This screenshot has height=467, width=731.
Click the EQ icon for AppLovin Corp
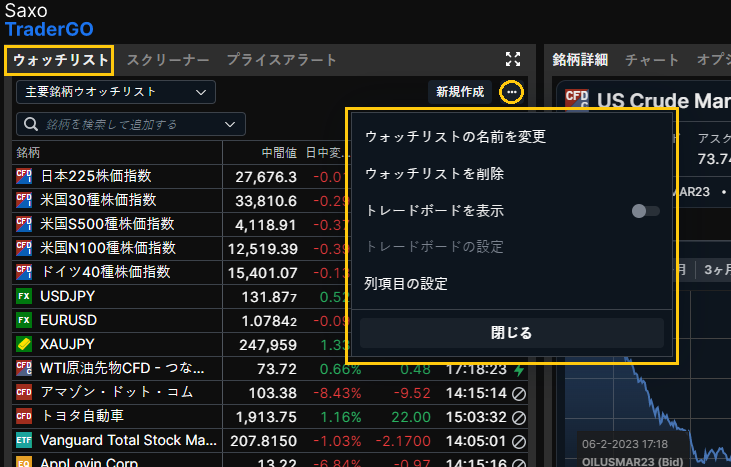point(24,463)
